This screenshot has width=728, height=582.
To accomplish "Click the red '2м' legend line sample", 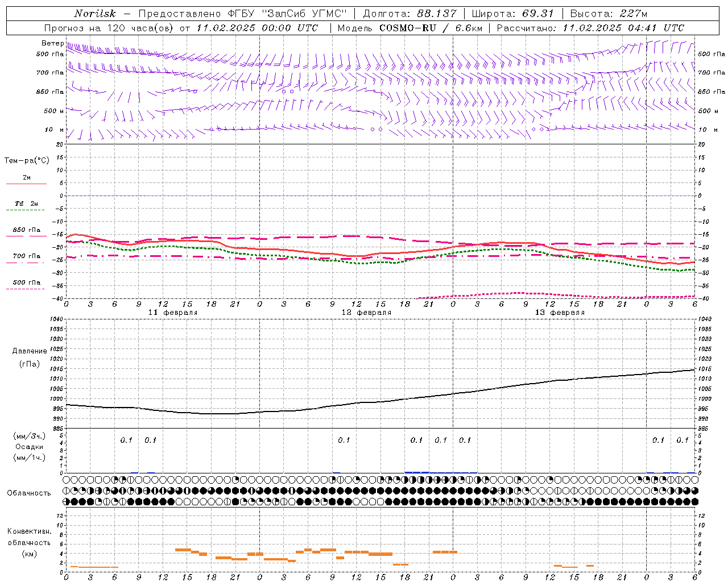I will (26, 184).
